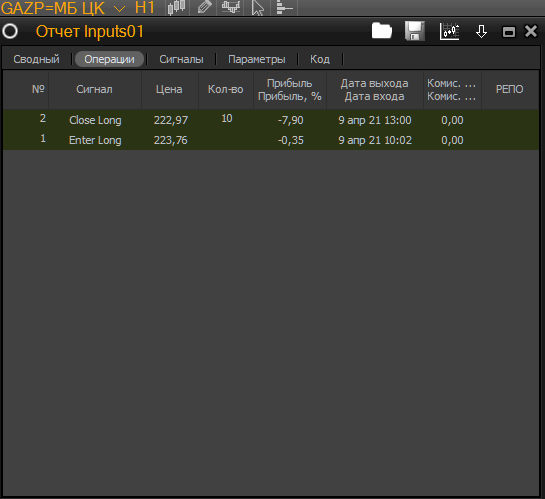545x499 pixels.
Task: Expand the GAZP=МБ ЦК instrument dropdown
Action: 119,9
